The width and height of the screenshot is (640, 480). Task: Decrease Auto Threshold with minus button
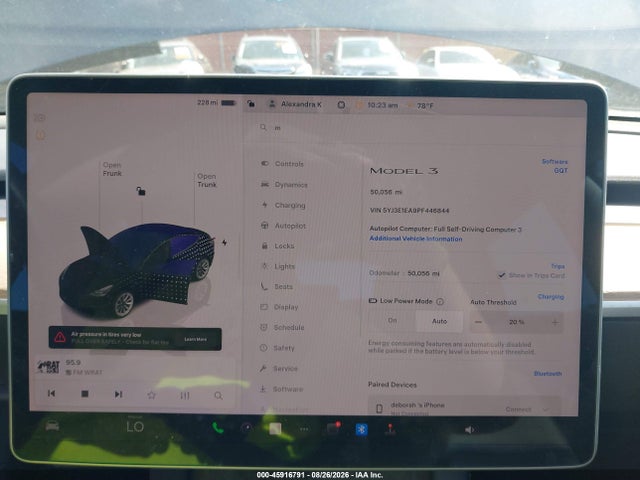pyautogui.click(x=478, y=322)
